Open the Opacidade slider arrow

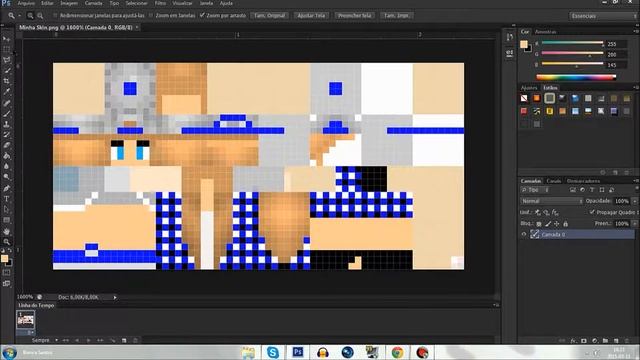pyautogui.click(x=634, y=201)
